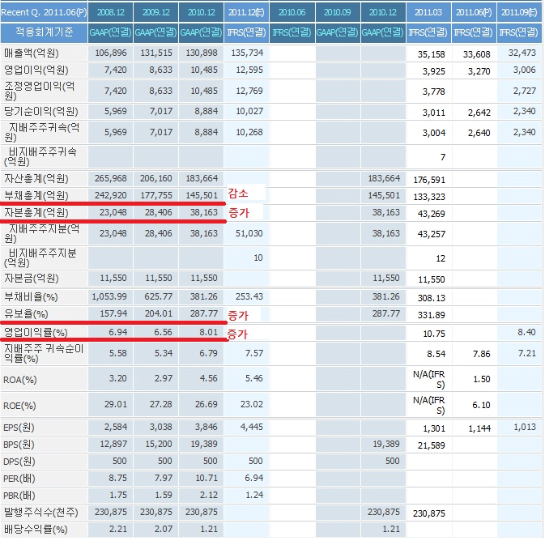545x538 pixels.
Task: Select the 영업이익(억원) row label
Action: pyautogui.click(x=36, y=70)
